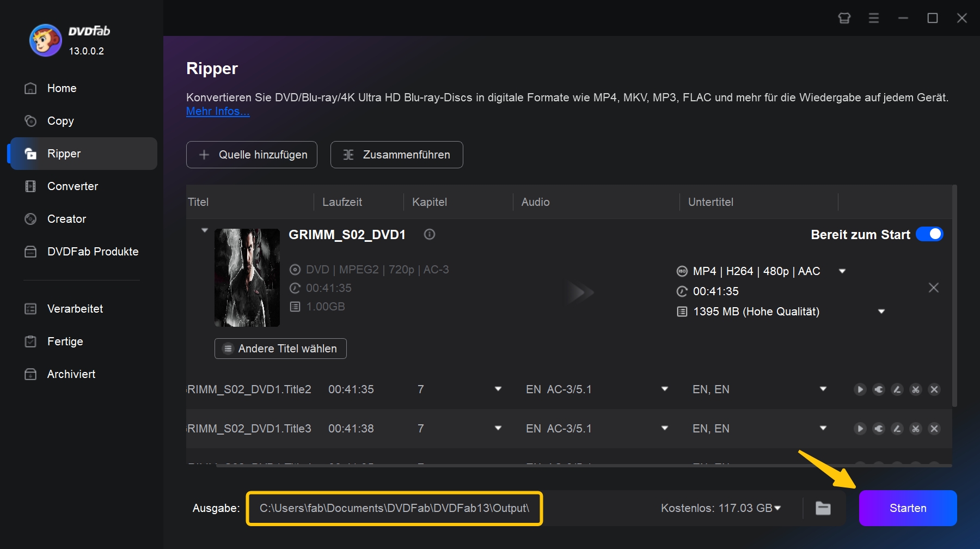Open the Creator module

click(84, 219)
